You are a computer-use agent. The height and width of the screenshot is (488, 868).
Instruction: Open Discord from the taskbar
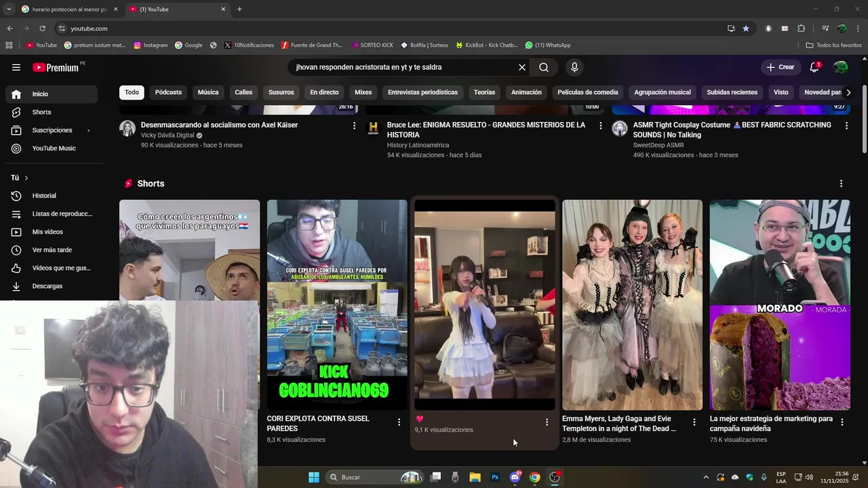[x=515, y=477]
